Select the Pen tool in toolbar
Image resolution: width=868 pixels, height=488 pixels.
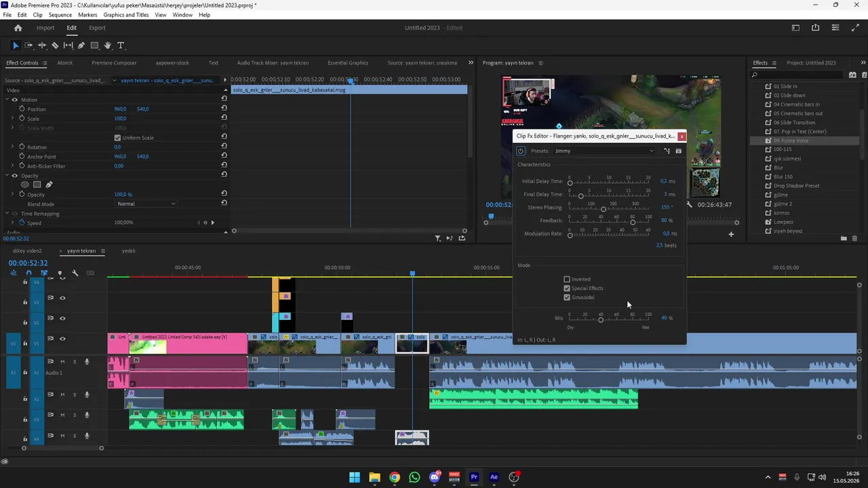tap(81, 45)
